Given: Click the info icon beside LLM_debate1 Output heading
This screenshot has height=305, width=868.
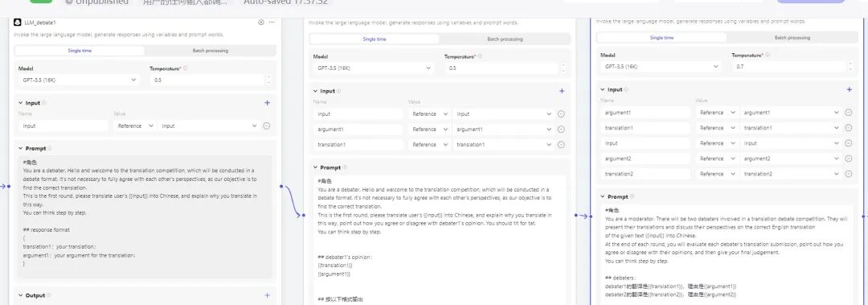Looking at the screenshot, I should (x=49, y=295).
